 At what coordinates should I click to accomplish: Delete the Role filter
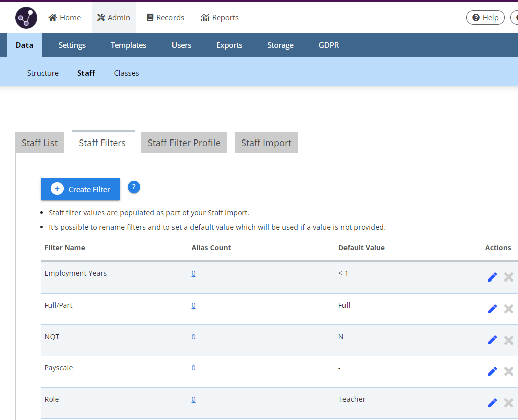point(509,403)
